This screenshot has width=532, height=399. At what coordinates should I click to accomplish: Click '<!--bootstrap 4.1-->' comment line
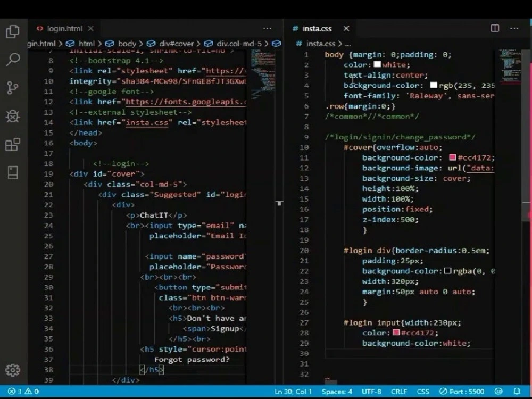117,61
